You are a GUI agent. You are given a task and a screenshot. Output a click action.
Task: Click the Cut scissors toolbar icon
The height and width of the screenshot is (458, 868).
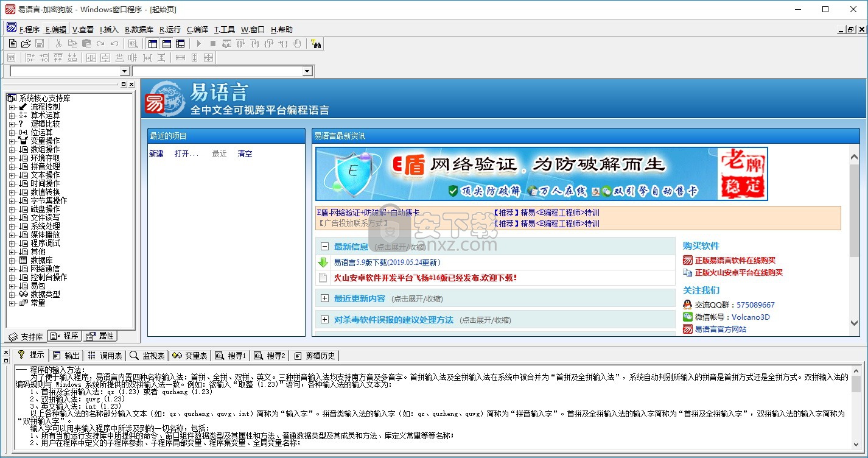pos(58,43)
